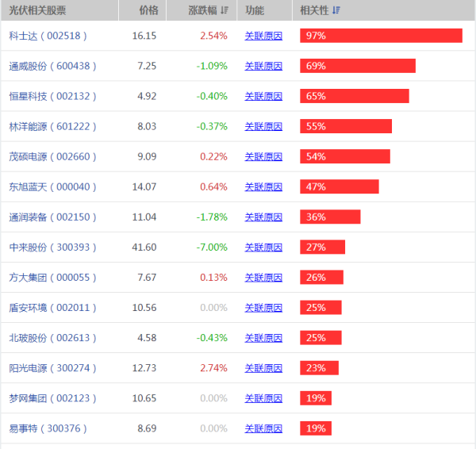Click the 光伏相关股票 column header
This screenshot has width=476, height=449.
59,10
